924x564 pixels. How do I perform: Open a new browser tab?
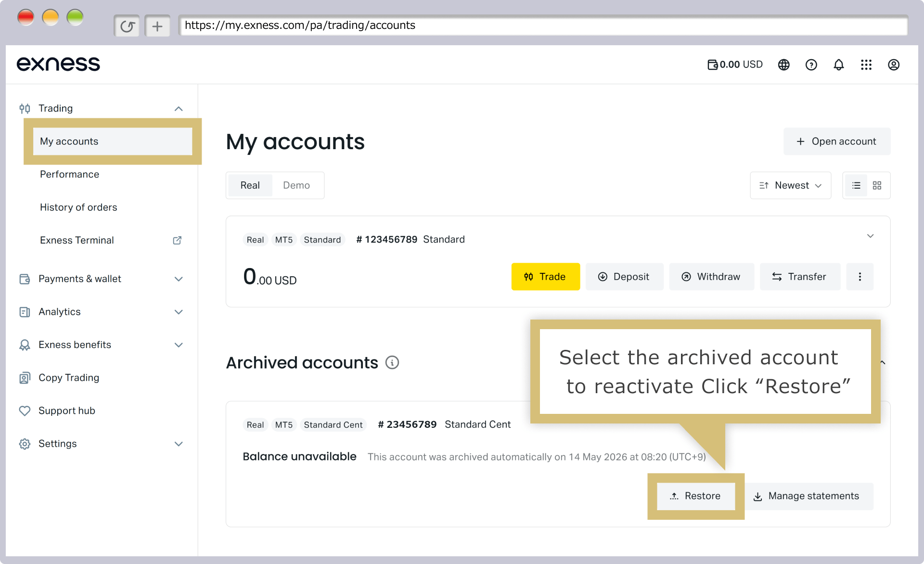157,26
